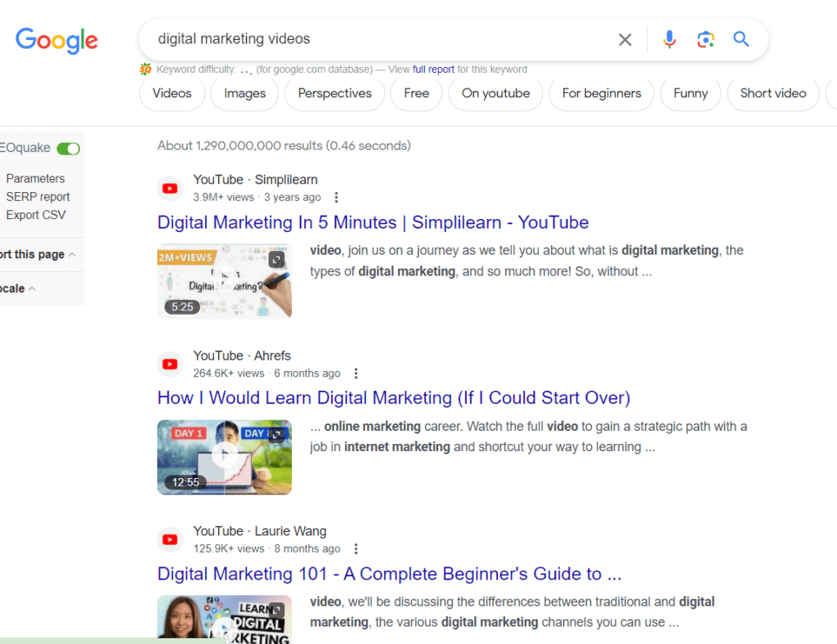
Task: Click 'About 1,290,000,000 results' text
Action: (284, 145)
